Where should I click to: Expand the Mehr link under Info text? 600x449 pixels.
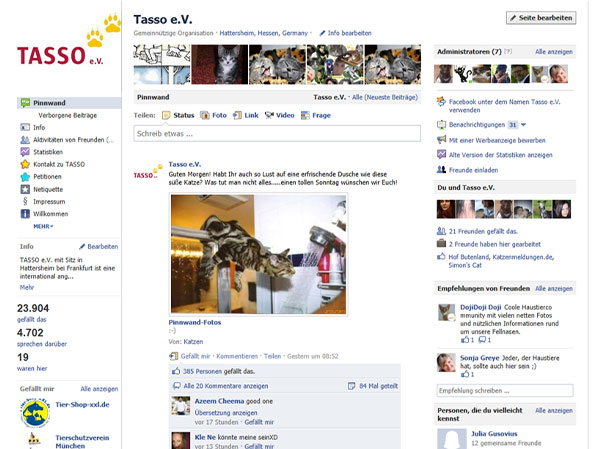point(27,287)
